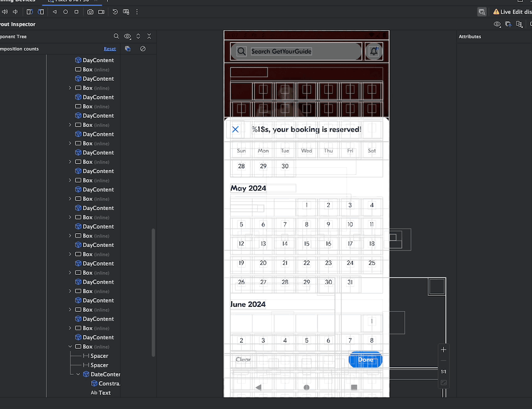This screenshot has width=532, height=409.
Task: Collapse all Component Tree nodes
Action: (149, 36)
